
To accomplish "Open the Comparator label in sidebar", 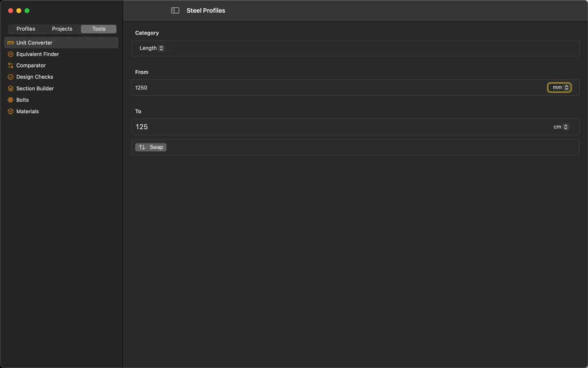I will (31, 65).
